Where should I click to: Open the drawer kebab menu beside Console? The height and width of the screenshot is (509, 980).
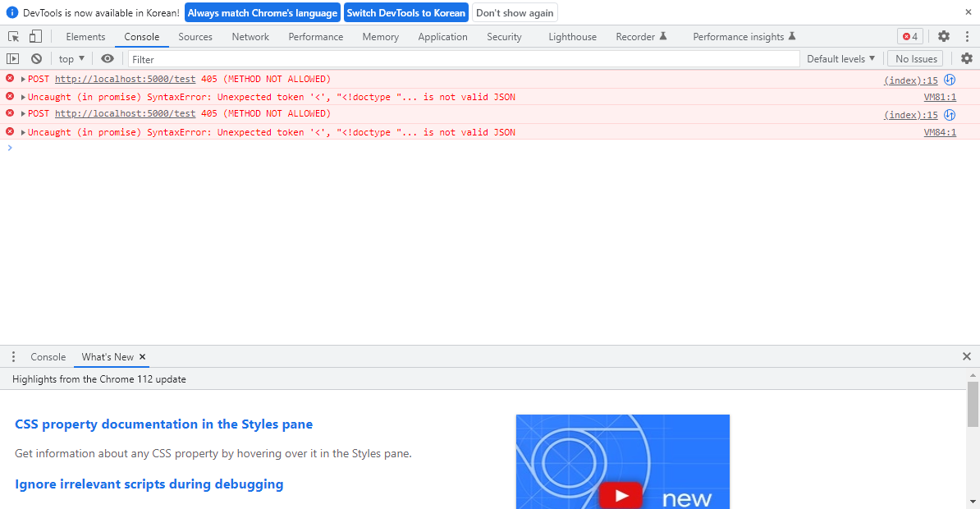pyautogui.click(x=13, y=357)
